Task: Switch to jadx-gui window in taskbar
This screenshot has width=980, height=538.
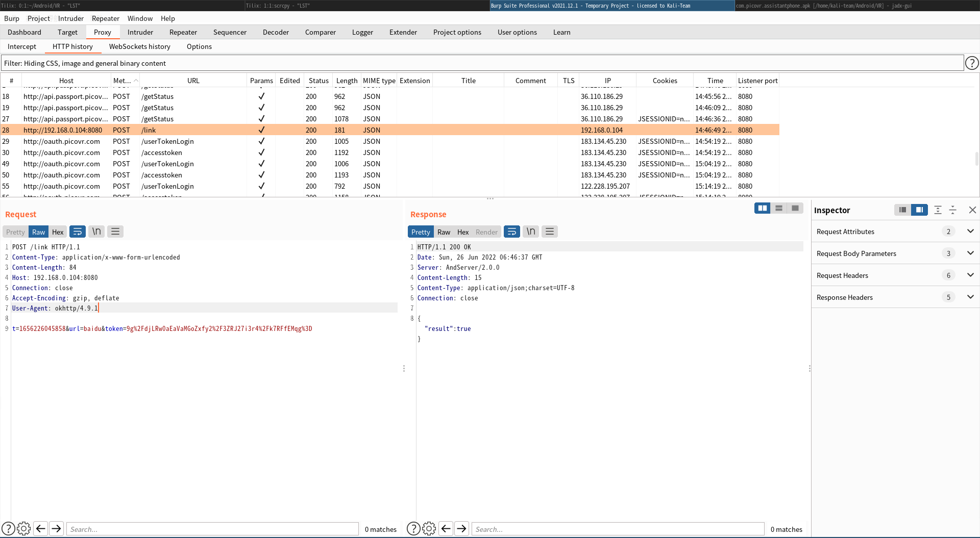Action: [857, 6]
